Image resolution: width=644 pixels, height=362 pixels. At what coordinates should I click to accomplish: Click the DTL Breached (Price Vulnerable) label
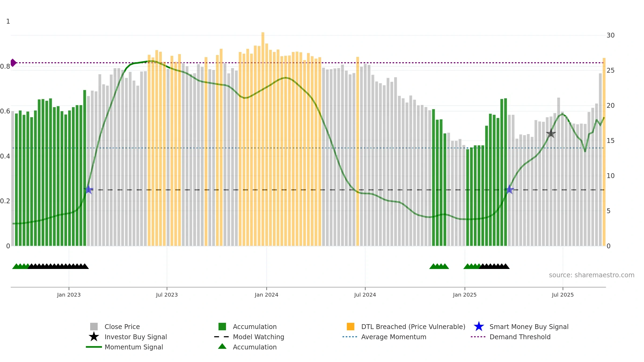click(413, 327)
